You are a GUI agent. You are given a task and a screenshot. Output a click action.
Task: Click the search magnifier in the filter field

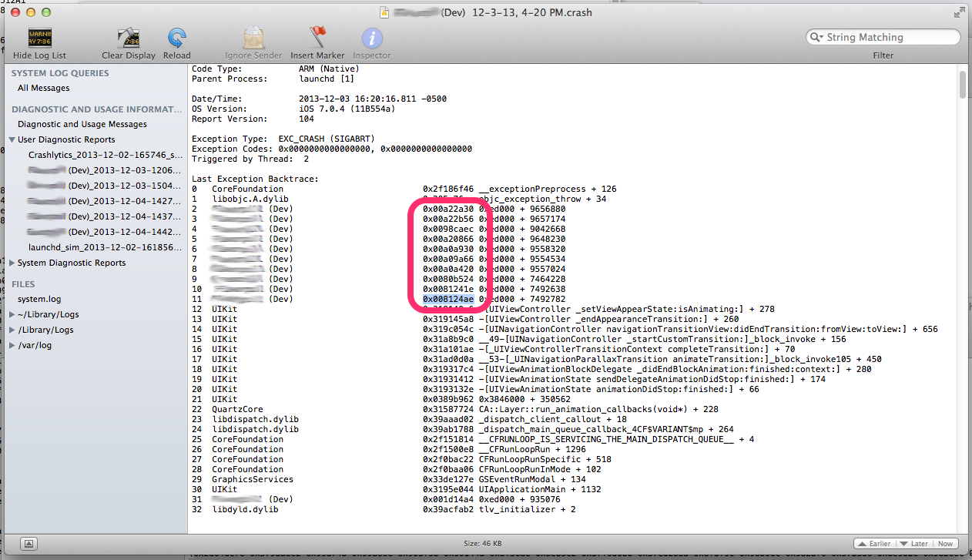tap(817, 38)
